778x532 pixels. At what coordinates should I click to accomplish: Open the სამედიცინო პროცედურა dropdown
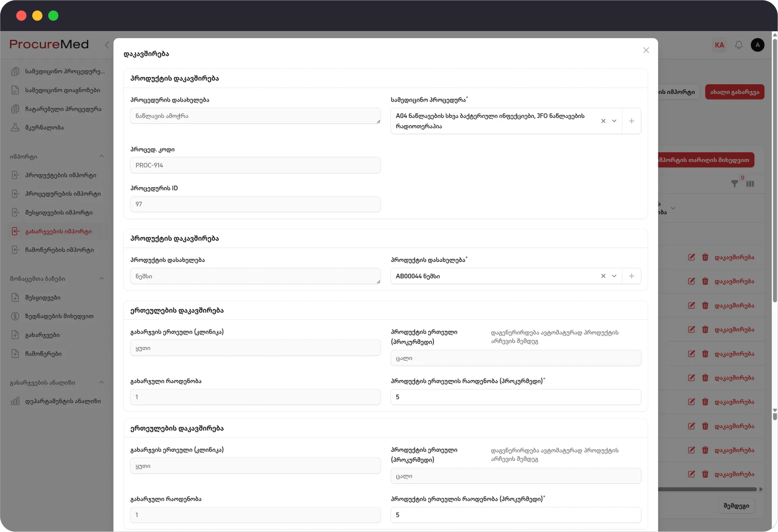pyautogui.click(x=614, y=121)
